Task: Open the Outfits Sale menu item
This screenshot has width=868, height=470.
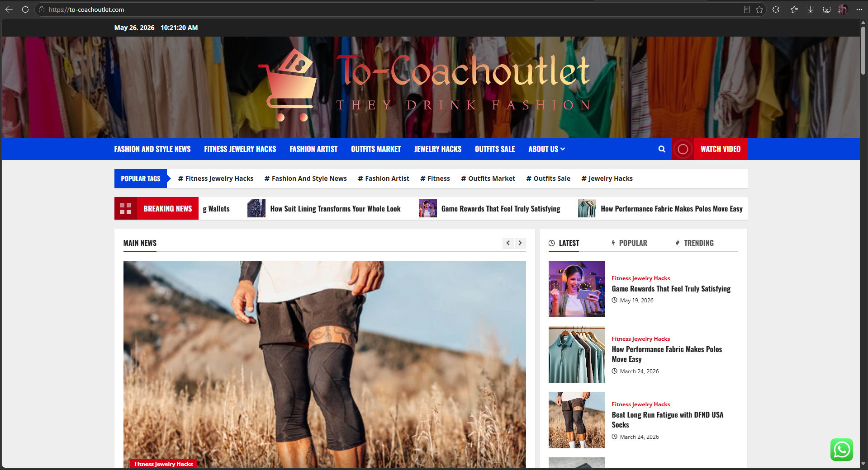Action: [x=495, y=149]
